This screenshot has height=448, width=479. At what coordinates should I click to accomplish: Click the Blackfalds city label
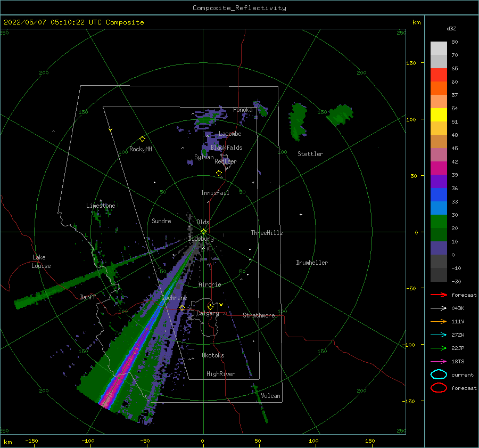click(226, 148)
